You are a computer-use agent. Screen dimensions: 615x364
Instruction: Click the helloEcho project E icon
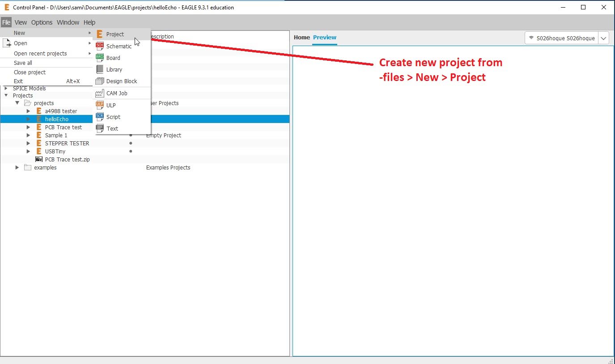coord(39,119)
